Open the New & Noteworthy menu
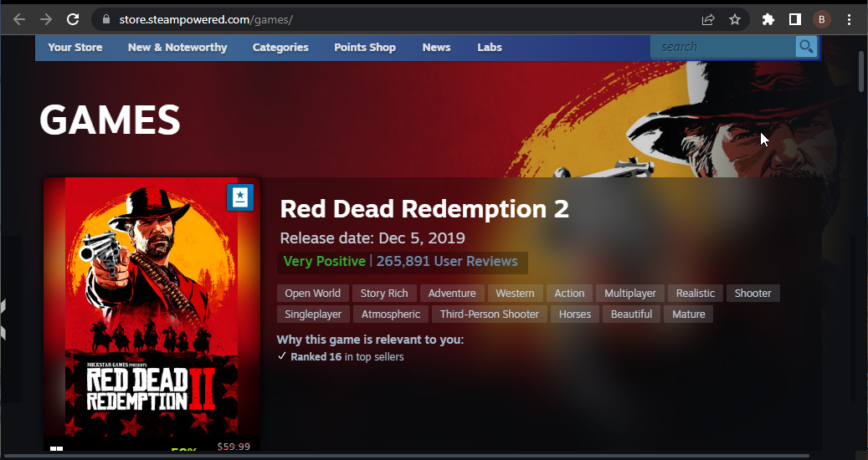This screenshot has height=460, width=868. click(x=177, y=48)
